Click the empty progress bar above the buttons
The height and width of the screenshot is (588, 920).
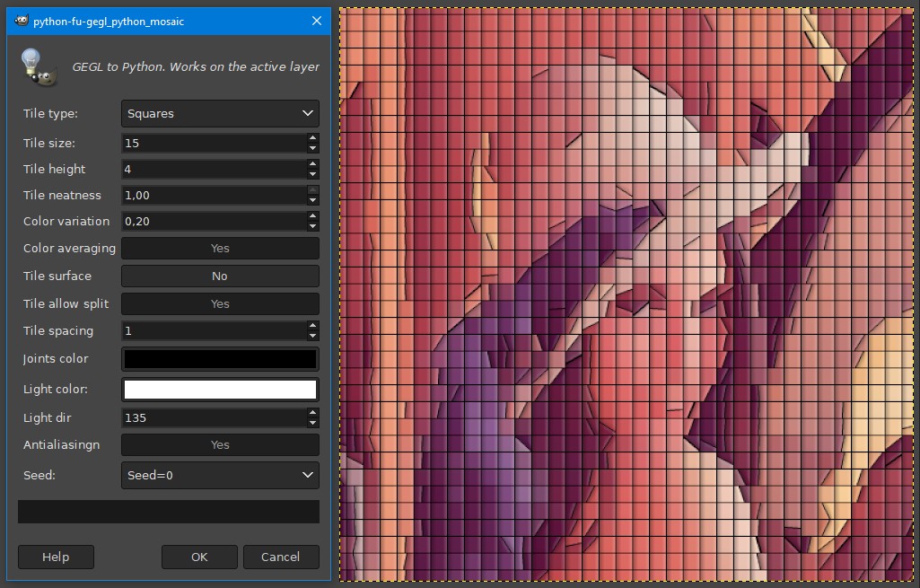[x=169, y=512]
